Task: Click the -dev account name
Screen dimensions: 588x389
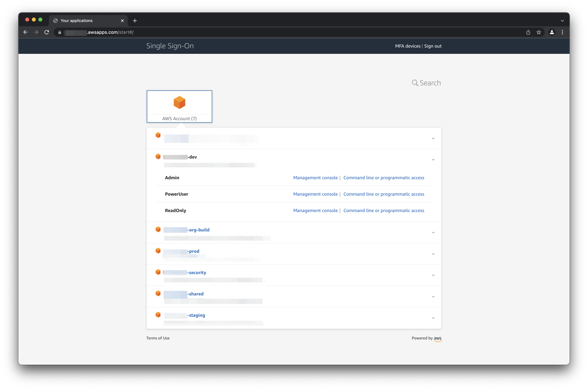Action: point(180,157)
